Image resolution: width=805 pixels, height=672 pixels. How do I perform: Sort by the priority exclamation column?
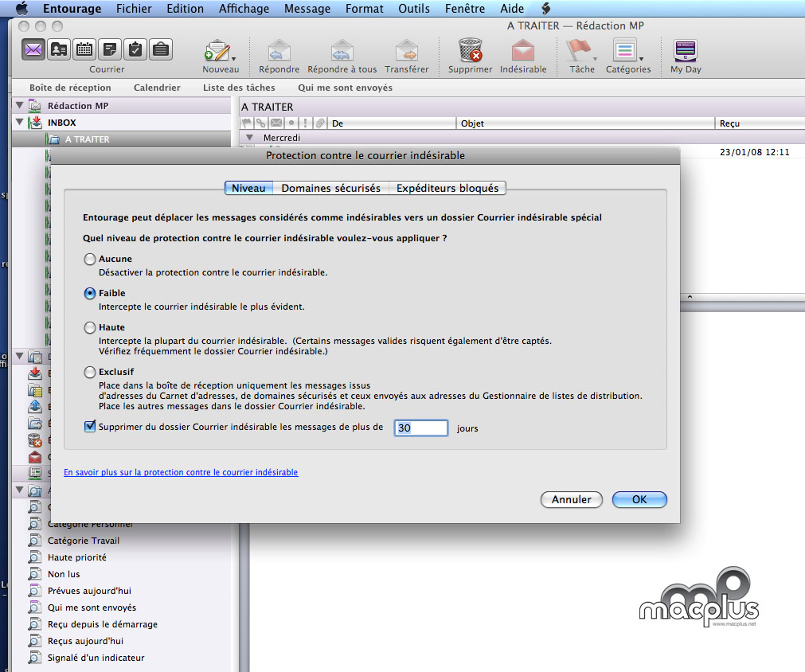click(306, 123)
